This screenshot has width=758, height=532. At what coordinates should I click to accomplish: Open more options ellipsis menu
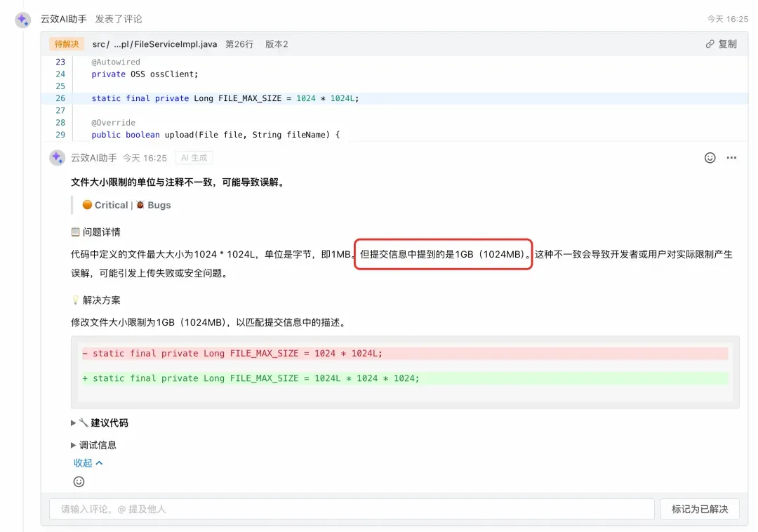coord(731,157)
